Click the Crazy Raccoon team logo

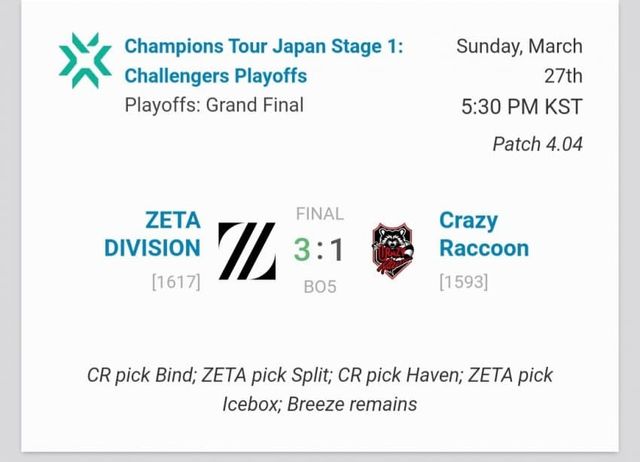[390, 250]
